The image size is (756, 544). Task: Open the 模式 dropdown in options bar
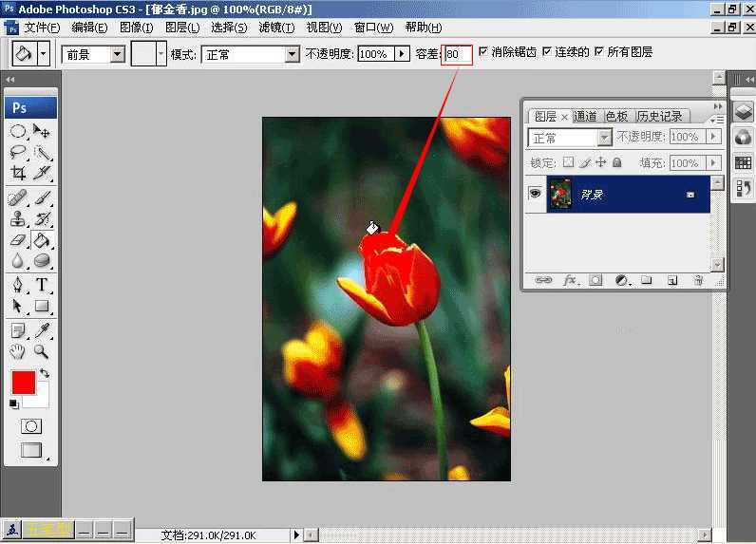pyautogui.click(x=251, y=54)
